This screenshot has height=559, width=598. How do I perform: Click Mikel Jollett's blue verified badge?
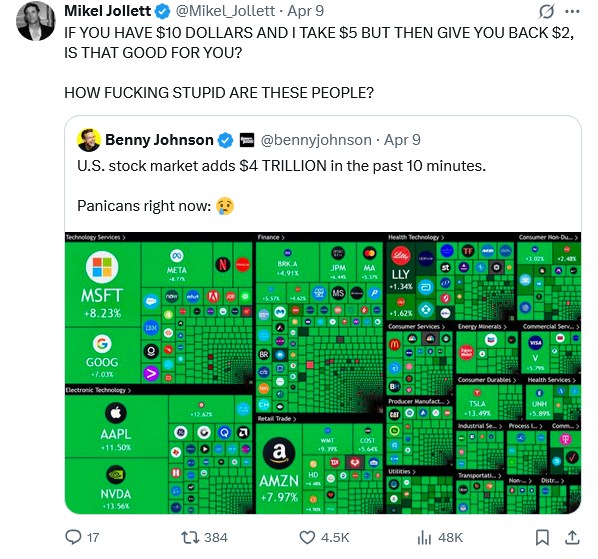point(162,11)
